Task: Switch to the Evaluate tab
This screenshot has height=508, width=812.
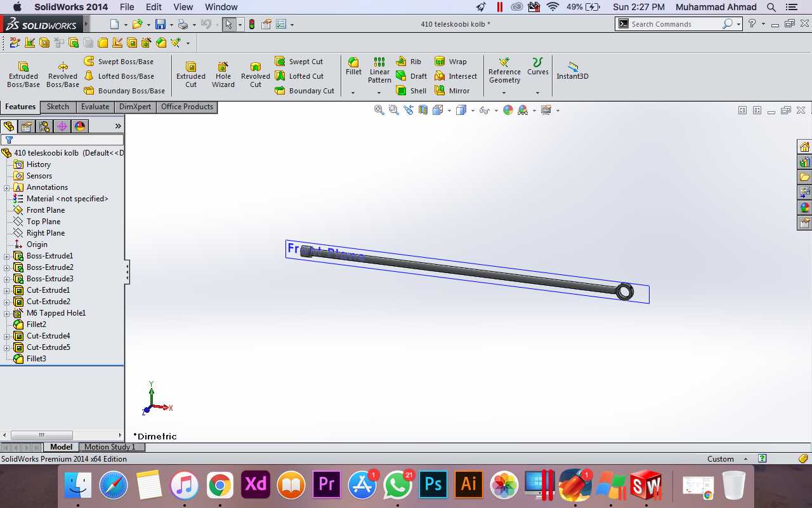Action: coord(95,107)
